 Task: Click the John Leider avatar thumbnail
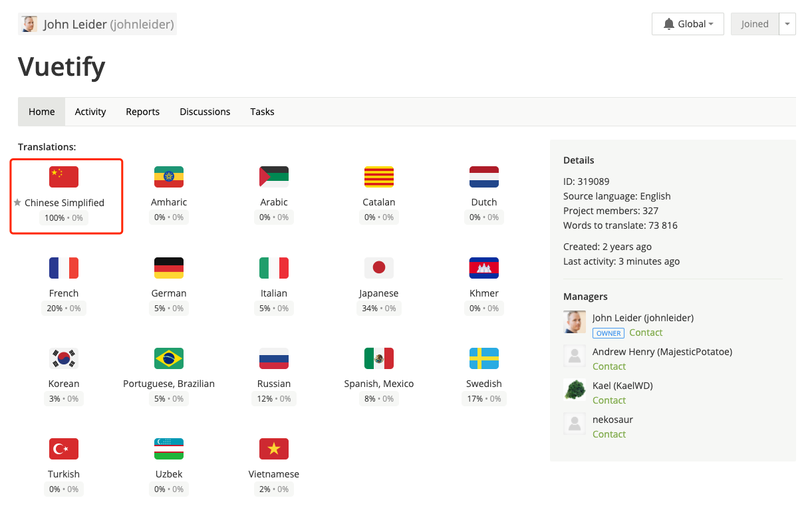(28, 23)
